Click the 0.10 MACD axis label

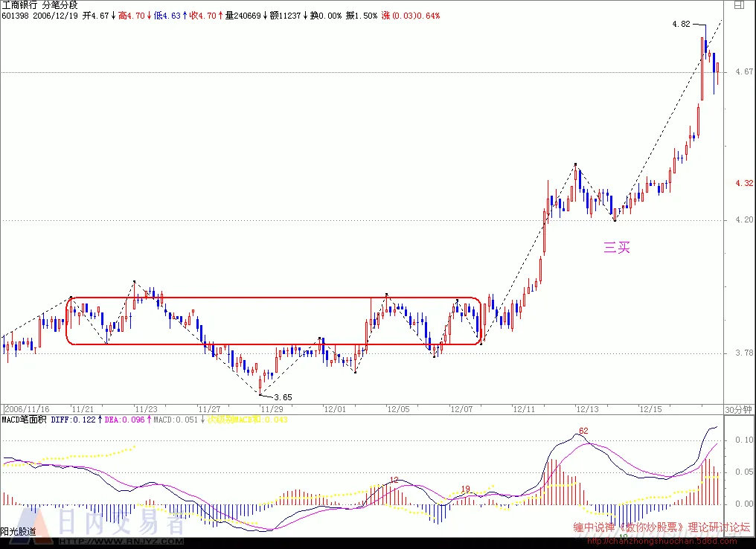coord(744,440)
